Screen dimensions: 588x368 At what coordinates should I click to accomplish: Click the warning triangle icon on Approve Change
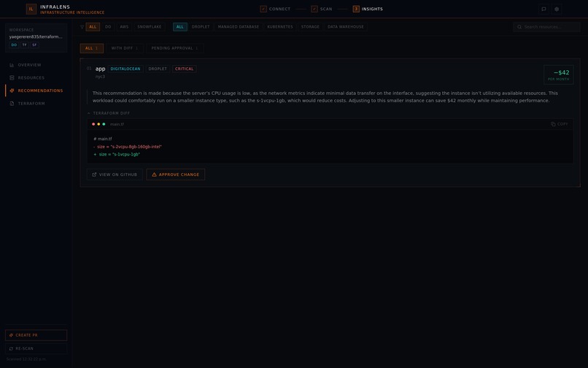(x=154, y=175)
